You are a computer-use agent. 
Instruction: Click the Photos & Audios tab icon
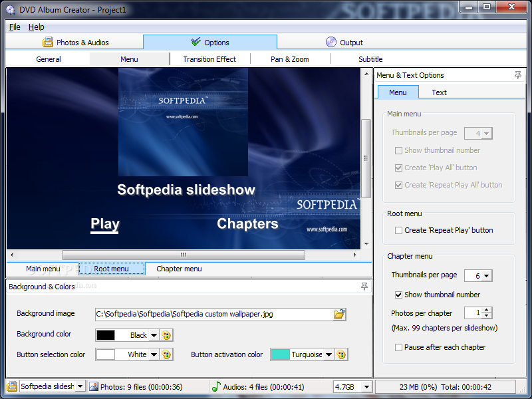tap(48, 42)
